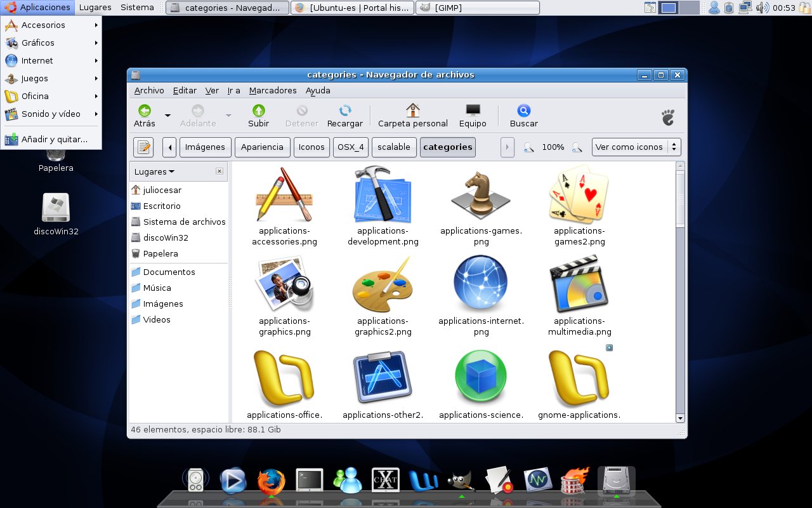
Task: Click the scrollbar down arrow
Action: tap(680, 418)
